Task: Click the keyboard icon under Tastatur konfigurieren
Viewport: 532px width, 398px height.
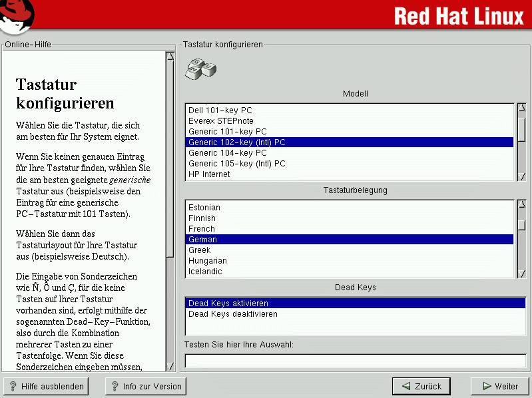Action: [x=200, y=67]
